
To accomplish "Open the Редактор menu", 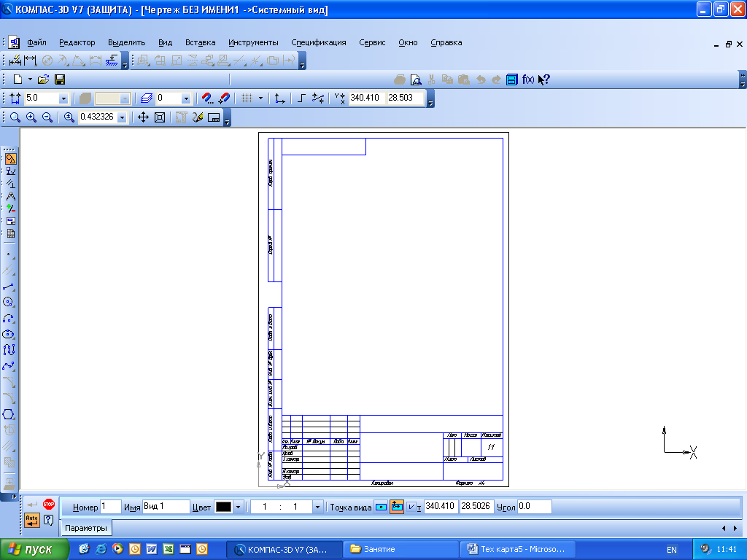I will (x=77, y=42).
